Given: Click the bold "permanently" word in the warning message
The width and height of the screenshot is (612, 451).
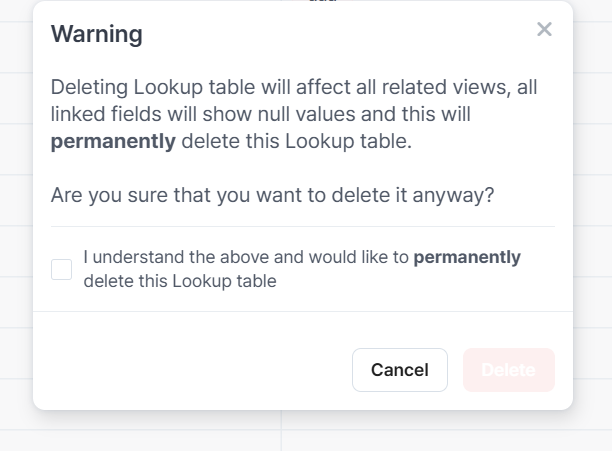Looking at the screenshot, I should [x=113, y=142].
